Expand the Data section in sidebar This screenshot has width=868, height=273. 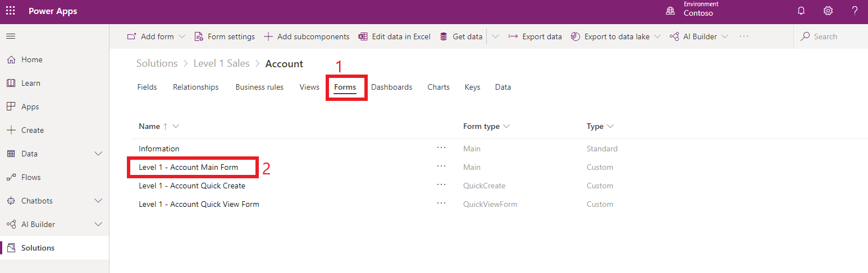click(98, 154)
